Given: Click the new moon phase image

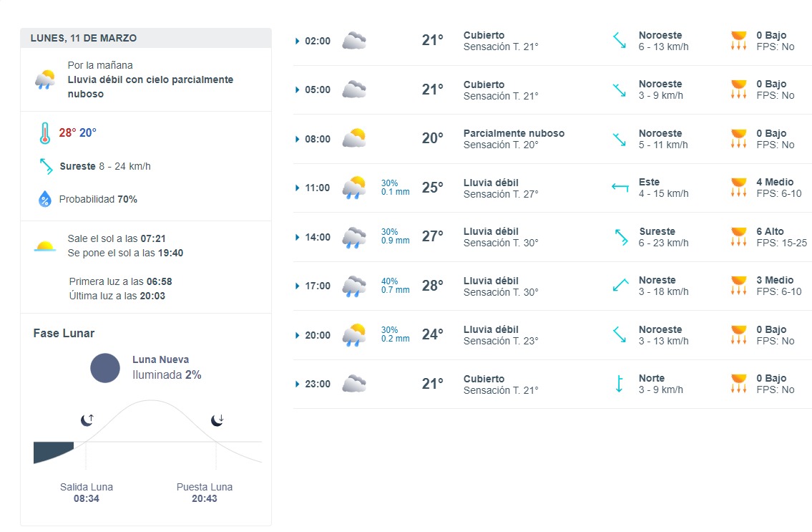Looking at the screenshot, I should [x=105, y=368].
